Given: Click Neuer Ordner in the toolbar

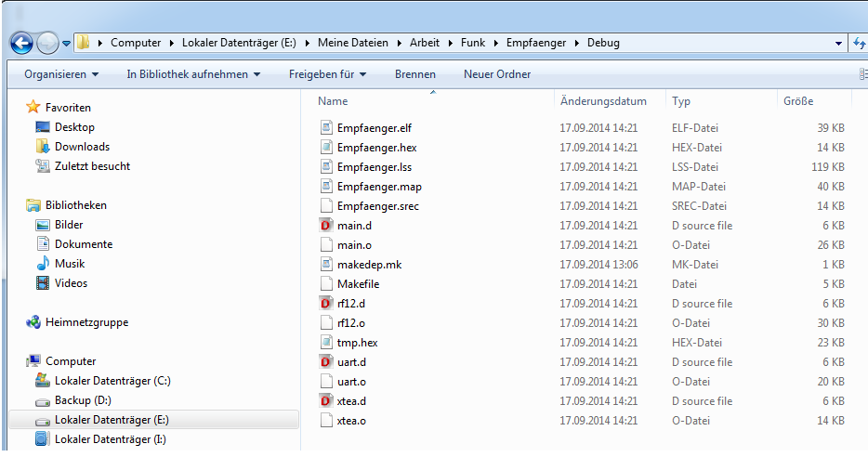Looking at the screenshot, I should tap(497, 74).
